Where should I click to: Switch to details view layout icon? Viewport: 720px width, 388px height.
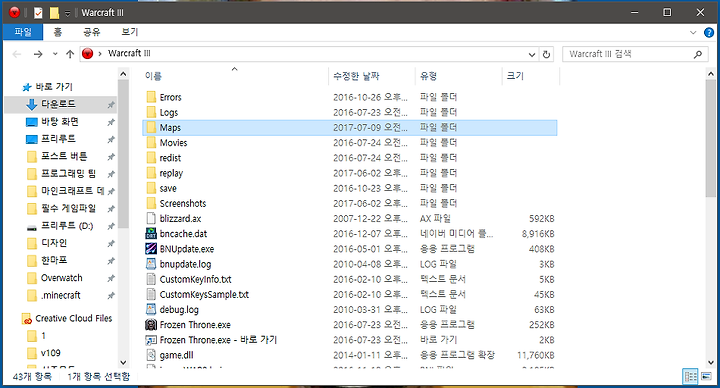[690, 377]
